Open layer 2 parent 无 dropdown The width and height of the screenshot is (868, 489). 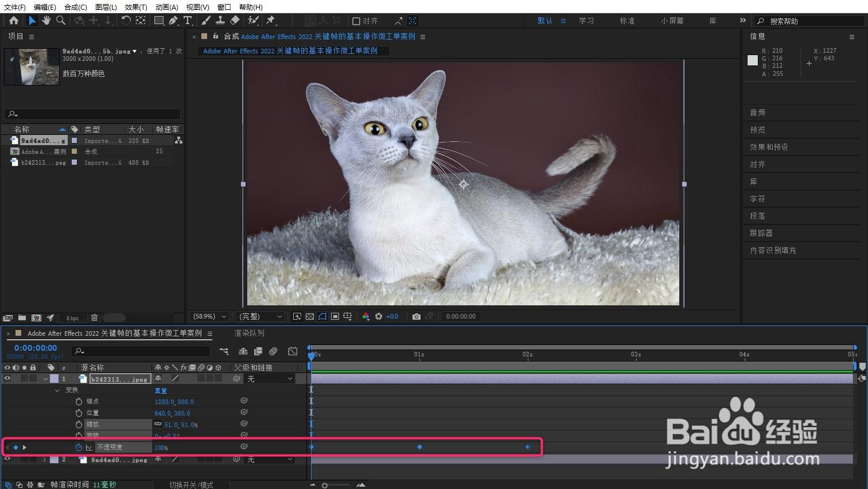[270, 460]
